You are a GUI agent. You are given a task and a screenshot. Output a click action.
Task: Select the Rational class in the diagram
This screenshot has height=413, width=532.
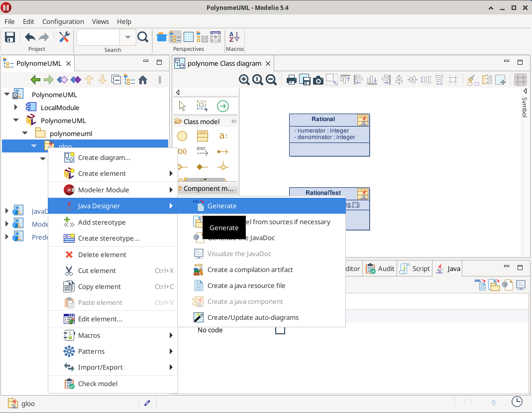tap(329, 135)
